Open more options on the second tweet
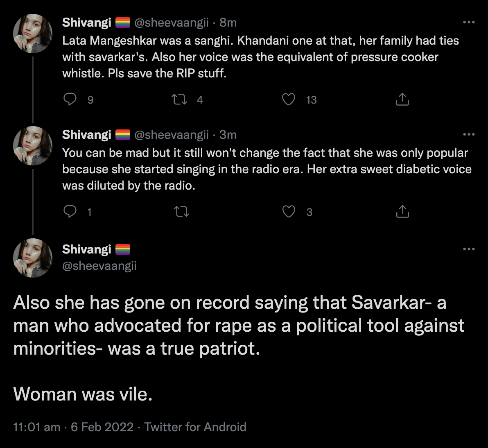Screen dimensions: 488x448 tap(469, 134)
